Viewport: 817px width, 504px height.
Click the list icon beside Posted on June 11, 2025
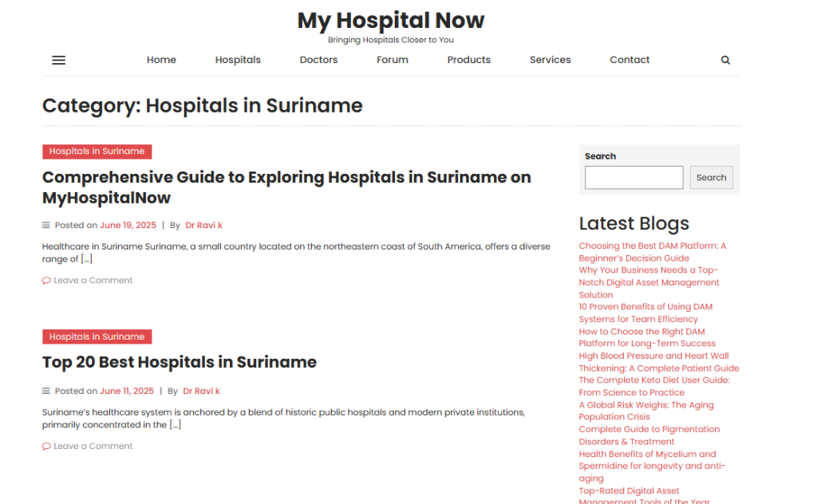point(45,391)
